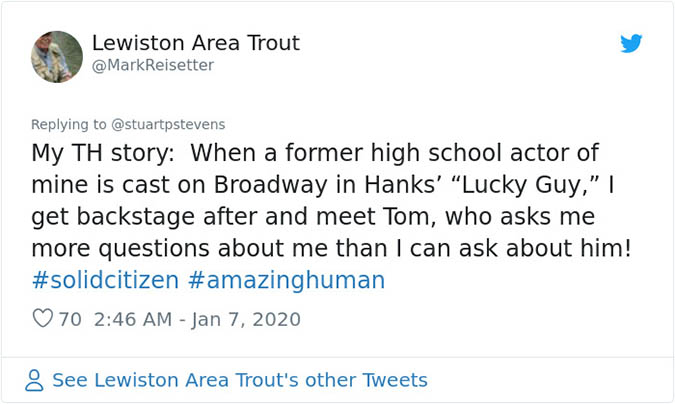This screenshot has height=404, width=675.
Task: Click the #solidcitizen hashtag
Action: click(x=105, y=280)
